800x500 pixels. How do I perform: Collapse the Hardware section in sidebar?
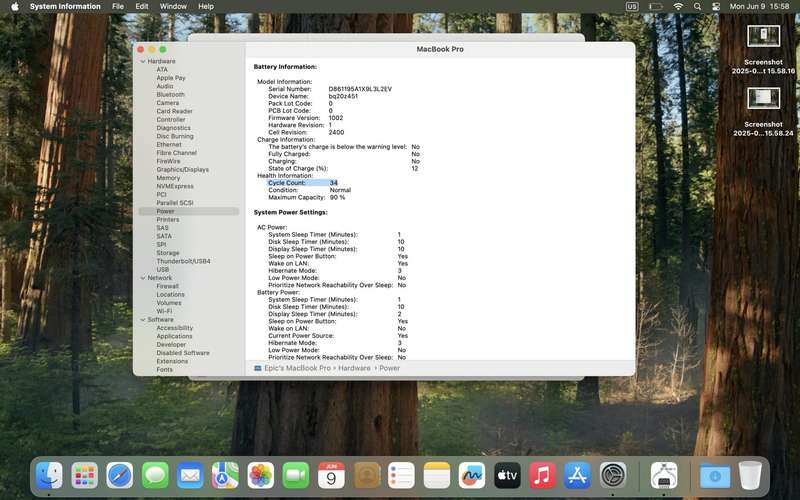coord(143,61)
